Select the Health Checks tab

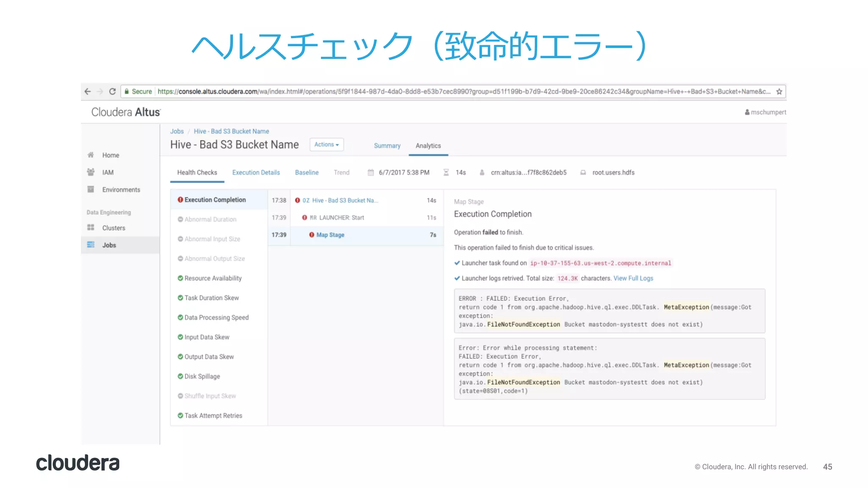click(x=197, y=172)
